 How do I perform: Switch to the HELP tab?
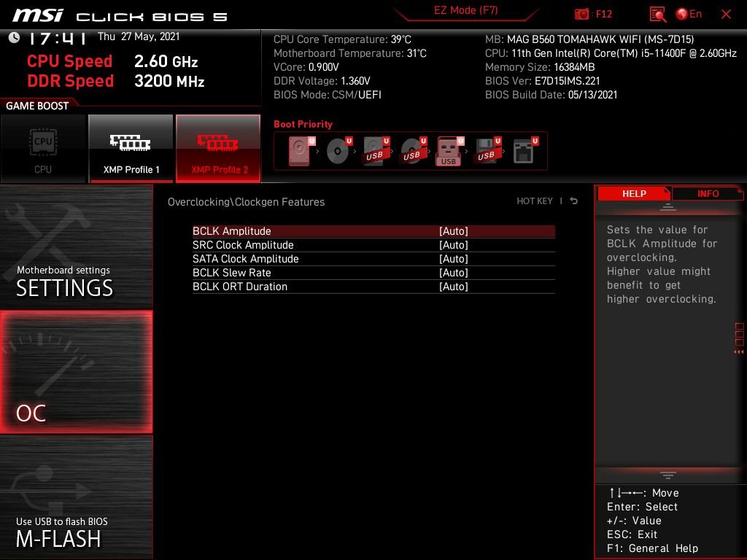coord(634,193)
